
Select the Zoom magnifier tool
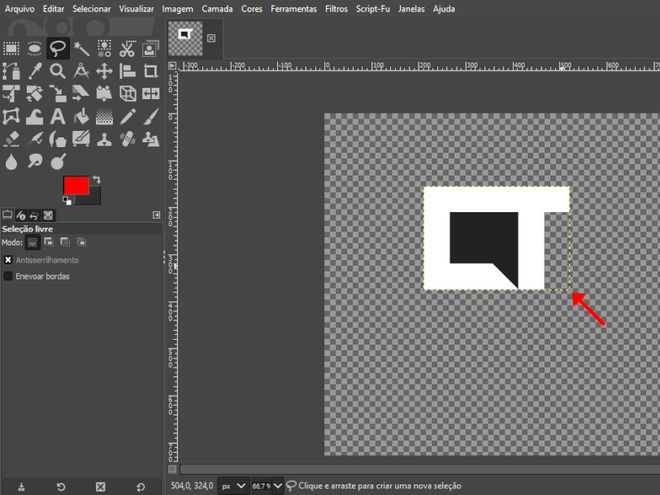tap(58, 71)
